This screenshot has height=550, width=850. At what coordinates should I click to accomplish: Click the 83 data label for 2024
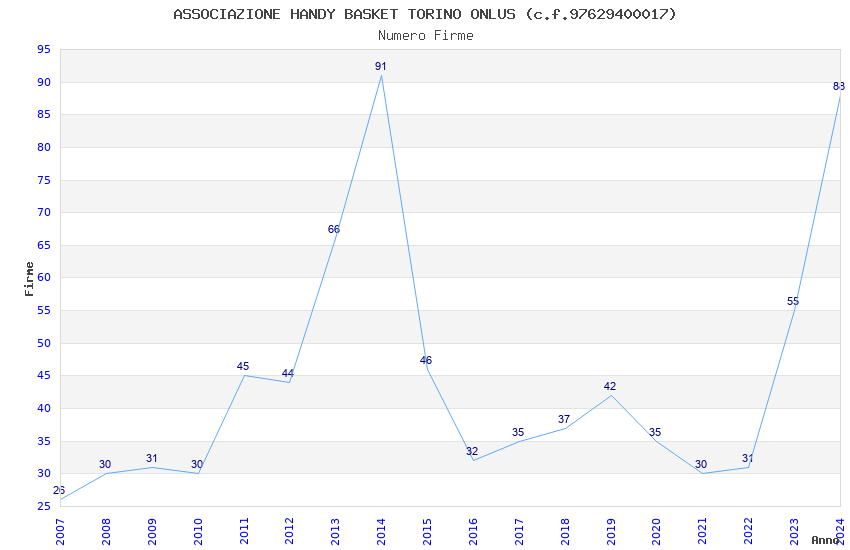[x=839, y=86]
